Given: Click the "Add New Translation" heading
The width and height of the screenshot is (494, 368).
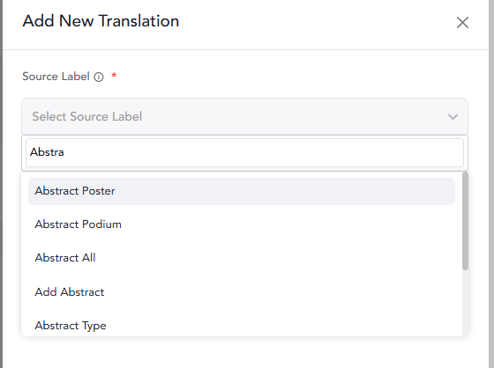Looking at the screenshot, I should (x=101, y=21).
